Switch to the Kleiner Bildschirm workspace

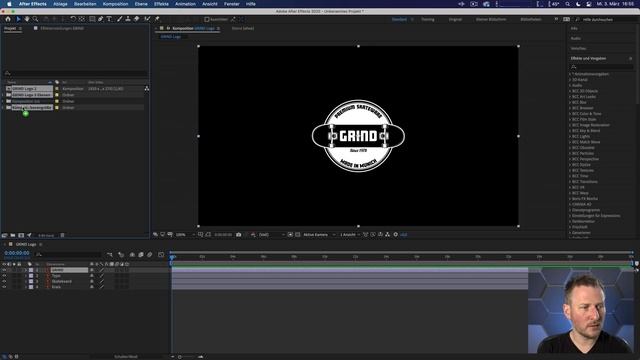point(491,19)
